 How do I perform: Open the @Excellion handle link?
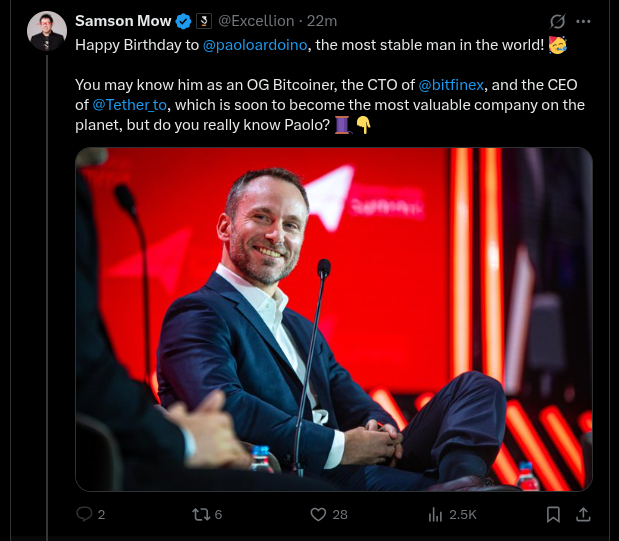257,21
